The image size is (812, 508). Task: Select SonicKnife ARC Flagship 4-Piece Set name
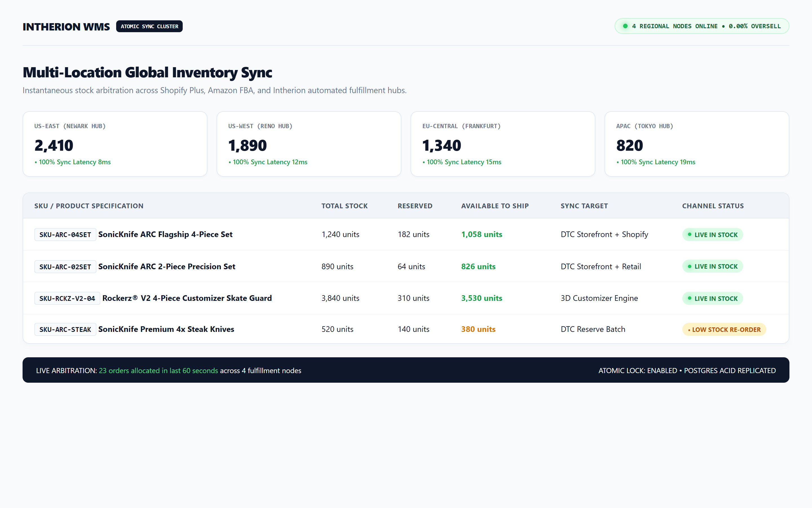166,235
